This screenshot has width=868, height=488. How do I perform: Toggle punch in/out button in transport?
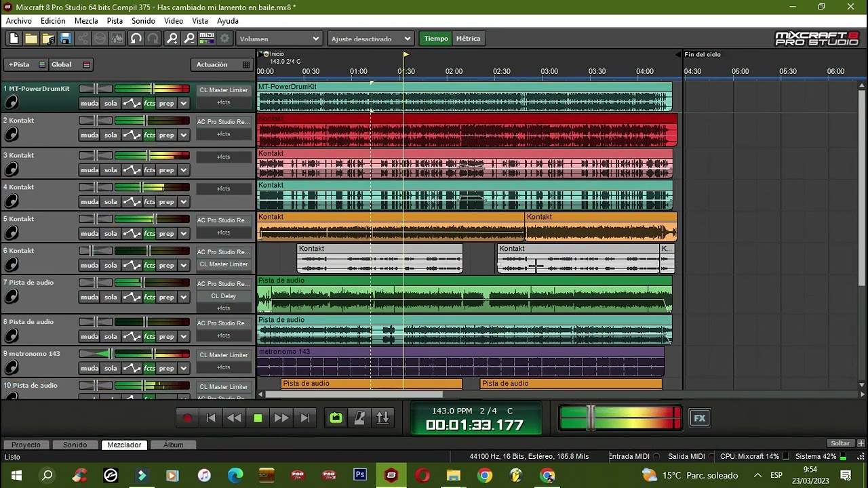pyautogui.click(x=382, y=418)
